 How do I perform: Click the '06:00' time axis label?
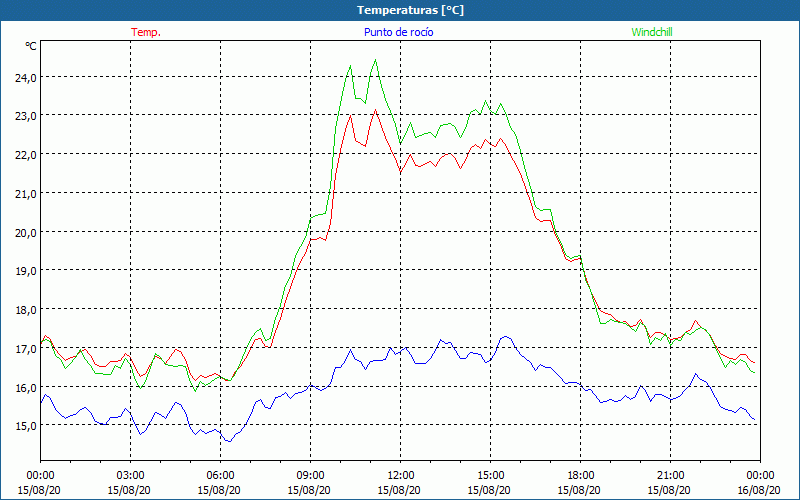pos(220,476)
